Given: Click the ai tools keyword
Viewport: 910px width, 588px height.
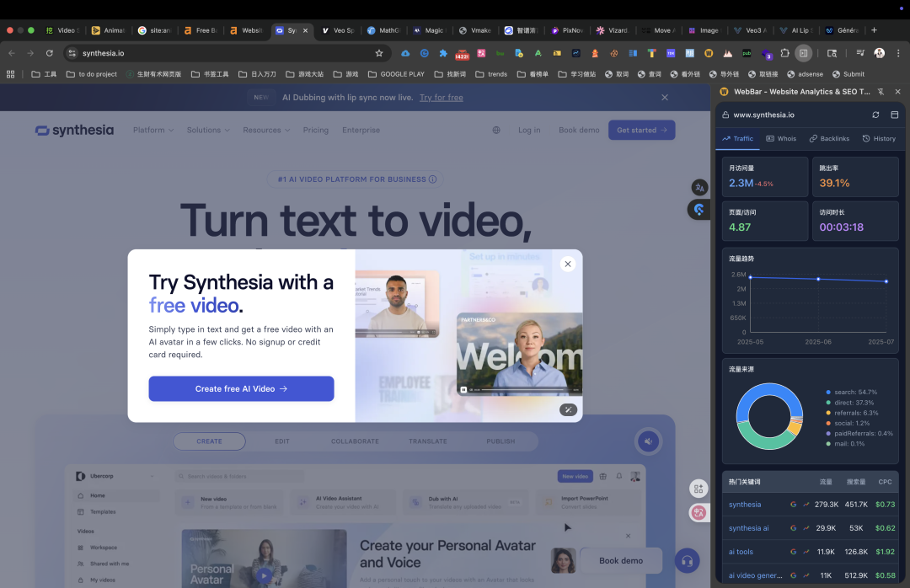Looking at the screenshot, I should tap(741, 552).
